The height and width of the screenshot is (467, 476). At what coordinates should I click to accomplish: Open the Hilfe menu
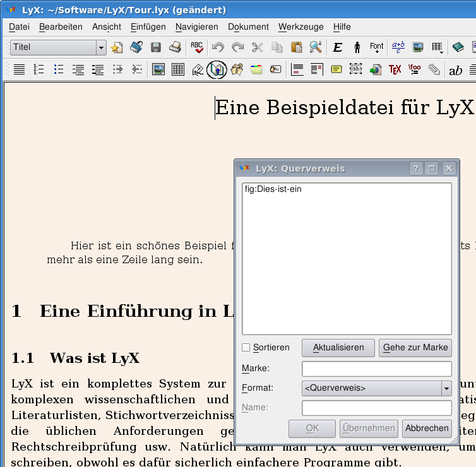coord(342,27)
